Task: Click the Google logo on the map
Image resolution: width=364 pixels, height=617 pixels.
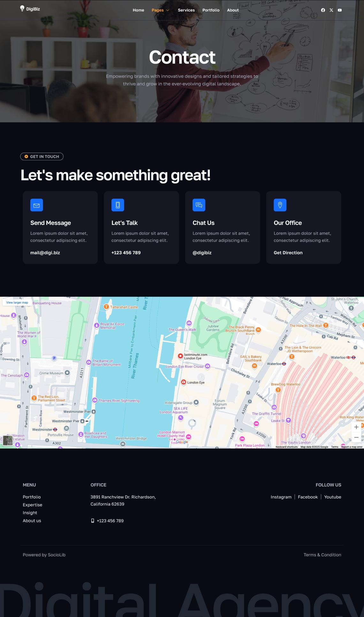Action: click(x=182, y=442)
